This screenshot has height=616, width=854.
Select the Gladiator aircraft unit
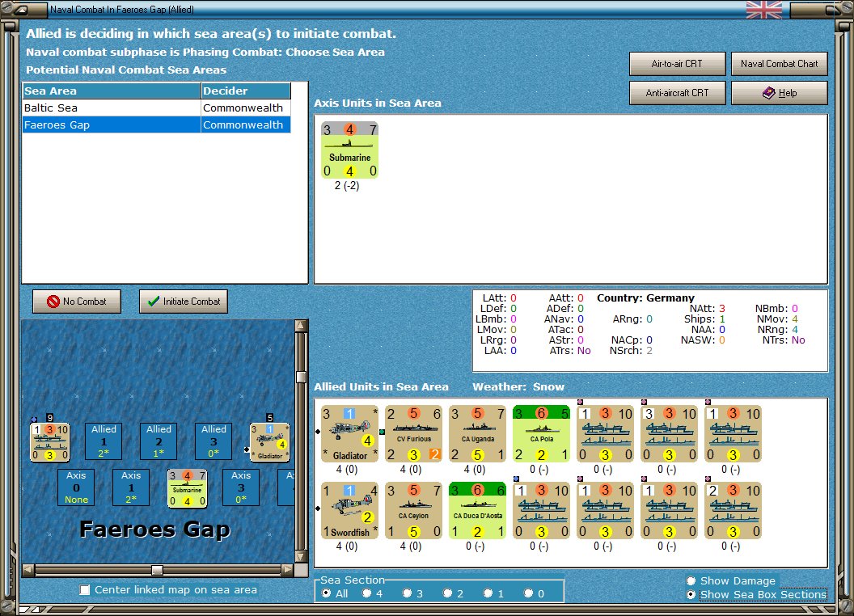(x=349, y=433)
